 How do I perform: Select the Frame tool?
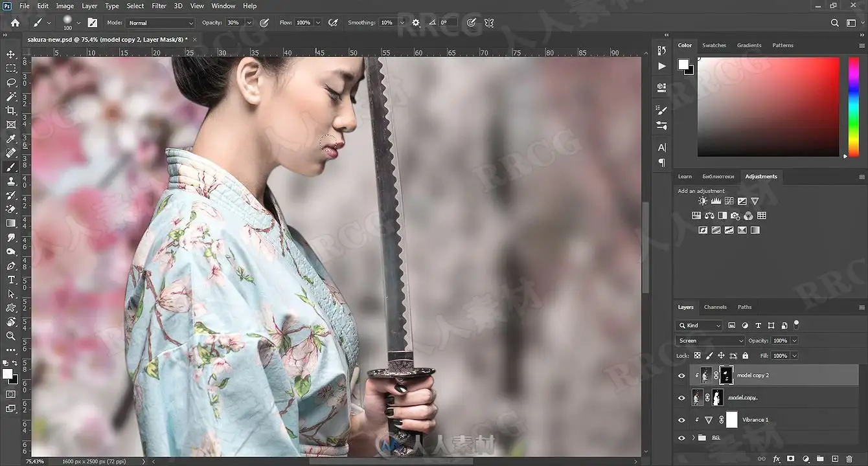pos(11,125)
